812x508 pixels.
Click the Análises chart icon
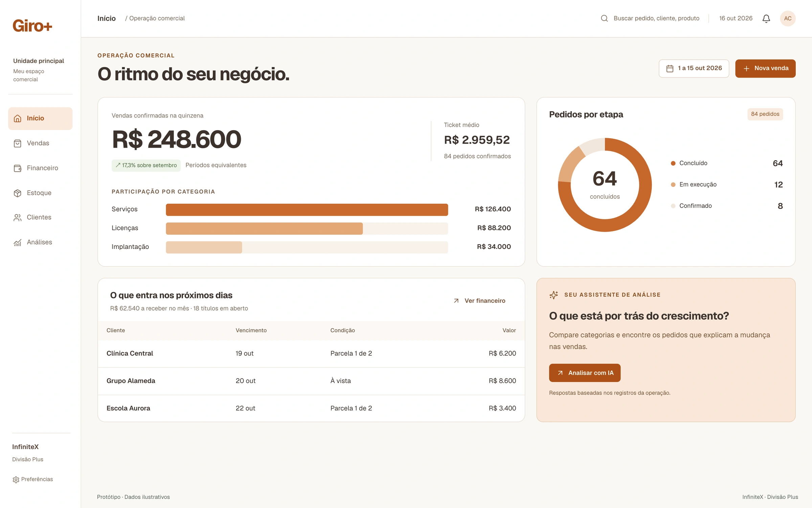pyautogui.click(x=18, y=242)
